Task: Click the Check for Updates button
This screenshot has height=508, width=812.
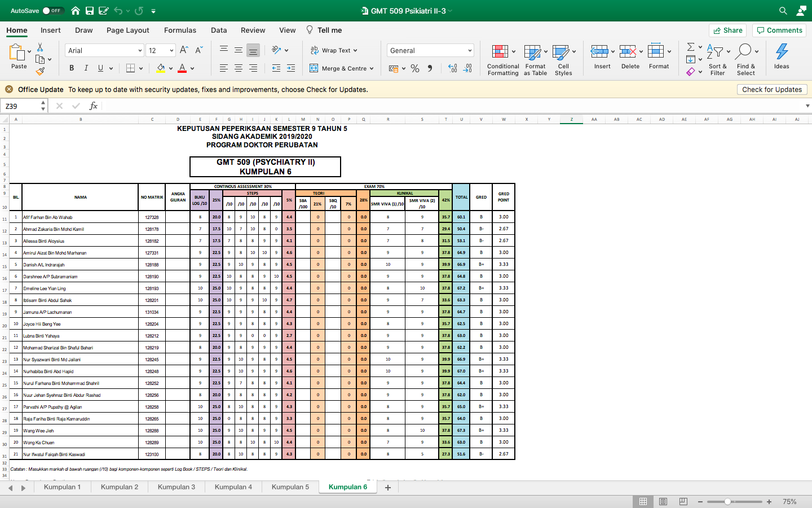Action: point(772,89)
